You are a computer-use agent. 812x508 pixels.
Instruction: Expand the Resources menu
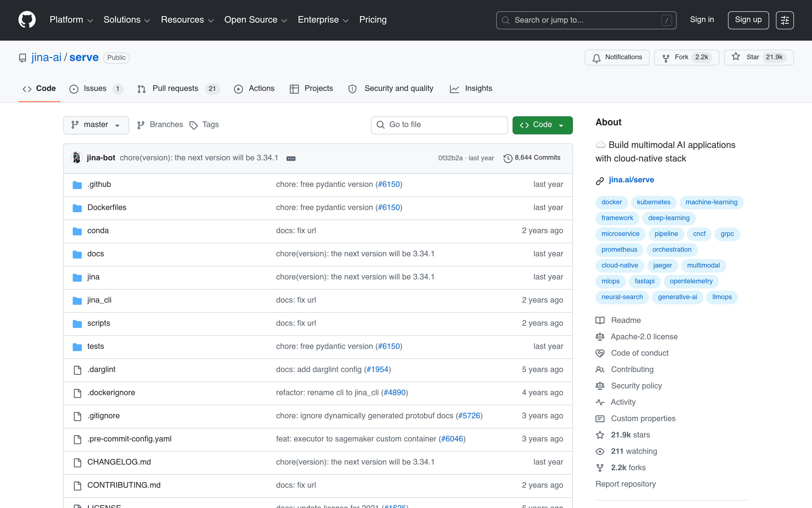point(187,20)
